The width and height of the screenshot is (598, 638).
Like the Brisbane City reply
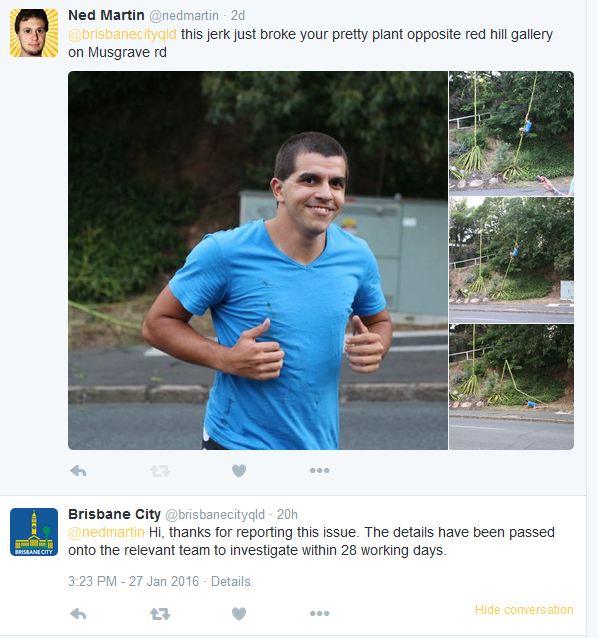click(x=239, y=614)
